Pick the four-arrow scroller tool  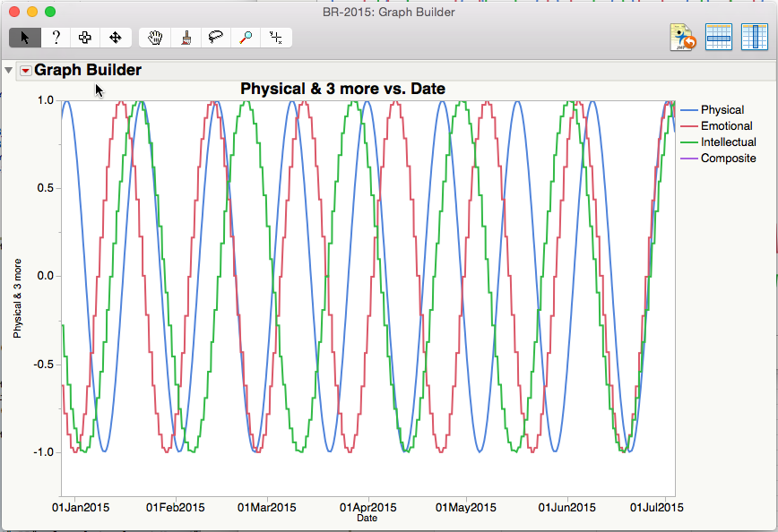(115, 38)
